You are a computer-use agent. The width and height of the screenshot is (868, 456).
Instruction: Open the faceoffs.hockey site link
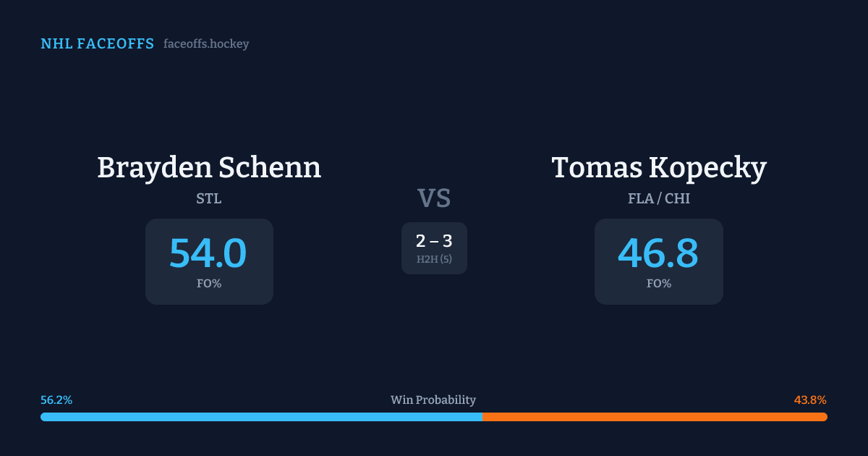pos(206,44)
